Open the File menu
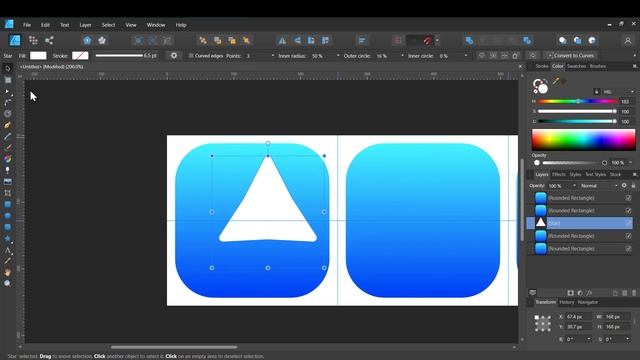Viewport: 640px width, 360px height. click(x=27, y=25)
